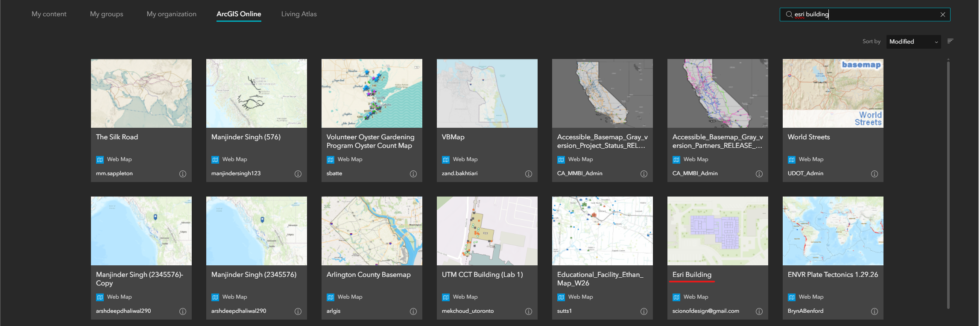Show info for Manjinder Singh (576) map
Image resolution: width=980 pixels, height=326 pixels.
point(298,174)
